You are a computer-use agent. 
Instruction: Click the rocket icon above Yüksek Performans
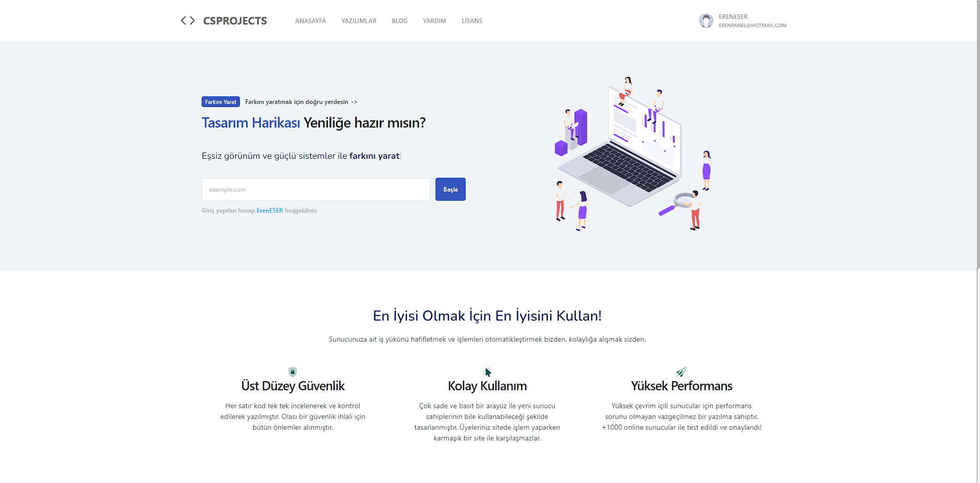(x=681, y=372)
